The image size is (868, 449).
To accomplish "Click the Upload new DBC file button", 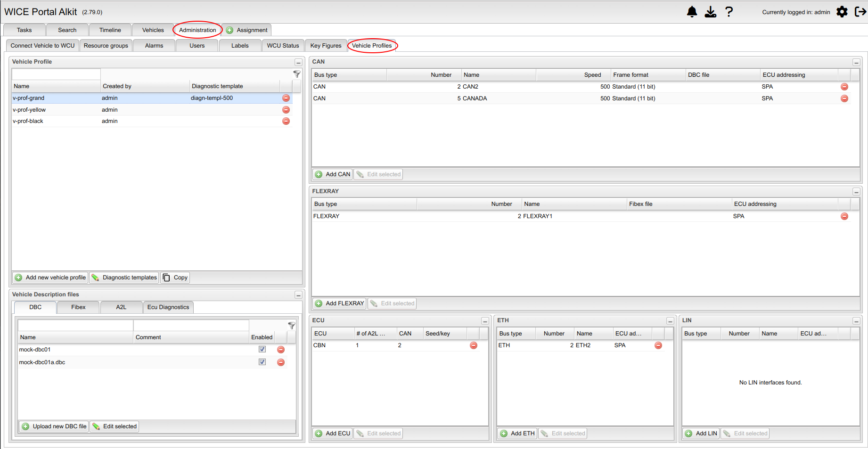I will click(x=54, y=426).
